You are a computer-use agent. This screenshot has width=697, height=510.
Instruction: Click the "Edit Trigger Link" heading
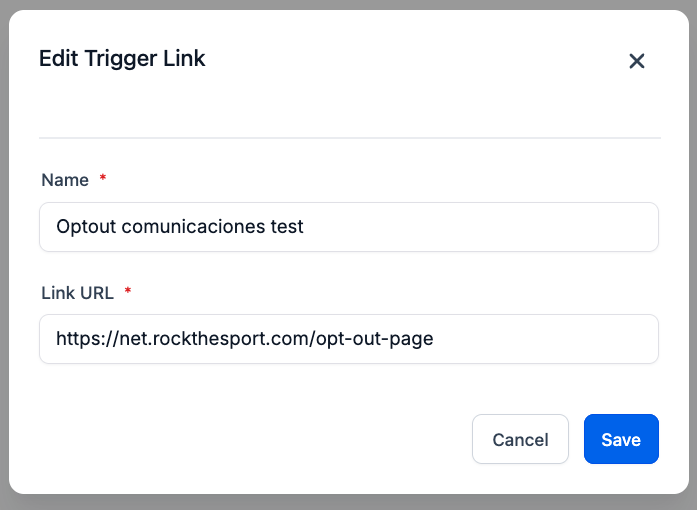[122, 59]
